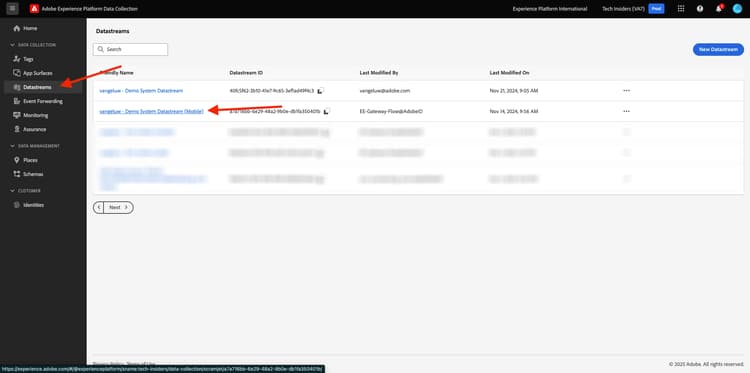This screenshot has height=373, width=750.
Task: Copy ID of Demo System Datastream (Mobile)
Action: pyautogui.click(x=327, y=111)
